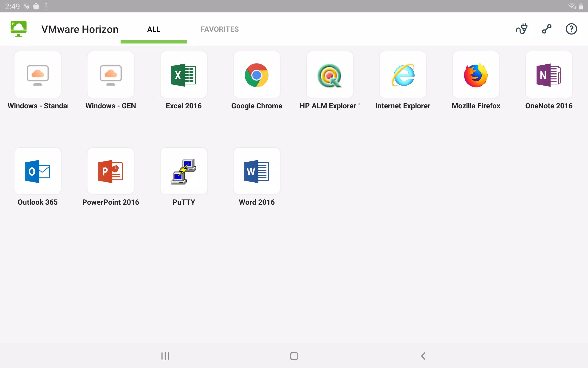Image resolution: width=588 pixels, height=368 pixels.
Task: Click the 'Internet Explorer' label text
Action: (403, 106)
